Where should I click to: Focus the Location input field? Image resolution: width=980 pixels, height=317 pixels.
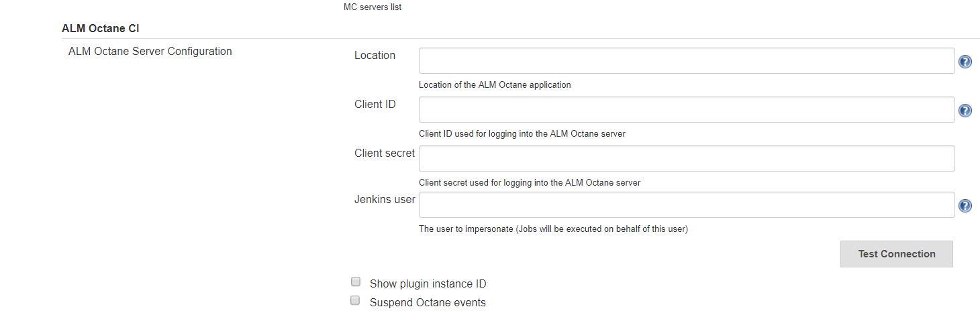686,60
